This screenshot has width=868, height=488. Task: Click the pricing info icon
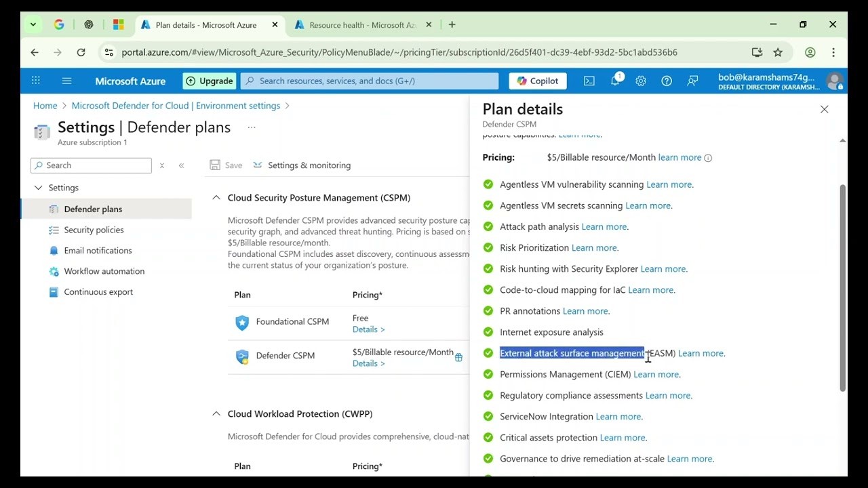pos(708,158)
